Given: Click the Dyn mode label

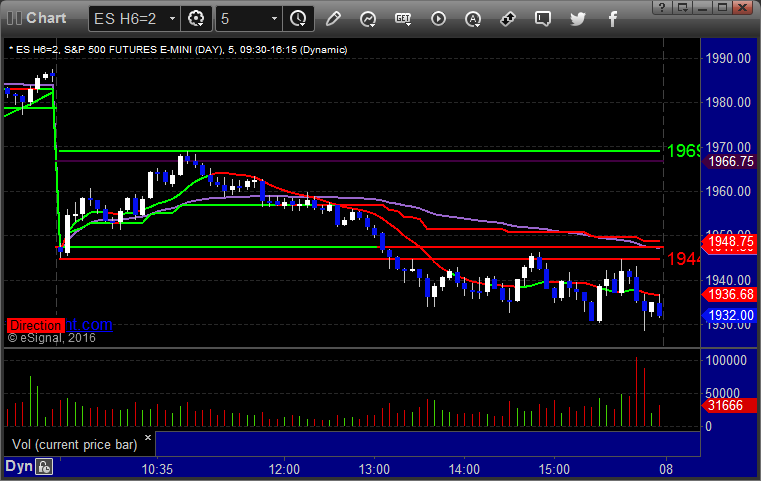Looking at the screenshot, I should 19,466.
